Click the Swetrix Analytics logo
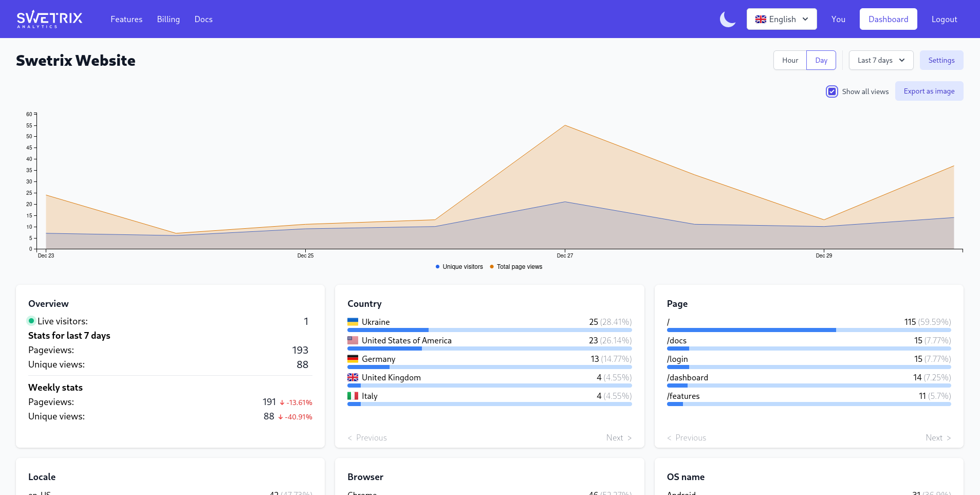The width and height of the screenshot is (980, 495). click(x=49, y=19)
